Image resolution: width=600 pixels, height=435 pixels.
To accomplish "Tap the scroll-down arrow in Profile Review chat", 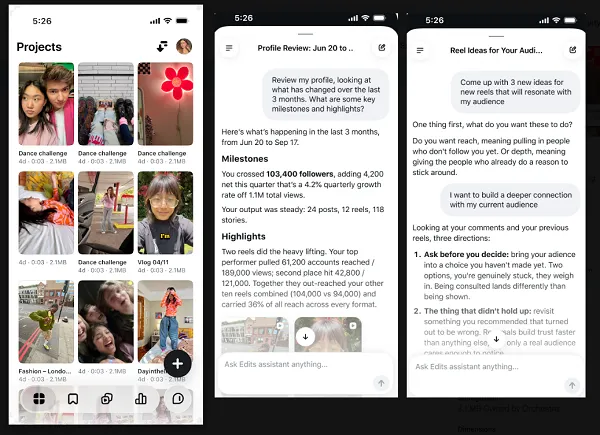I will click(305, 337).
